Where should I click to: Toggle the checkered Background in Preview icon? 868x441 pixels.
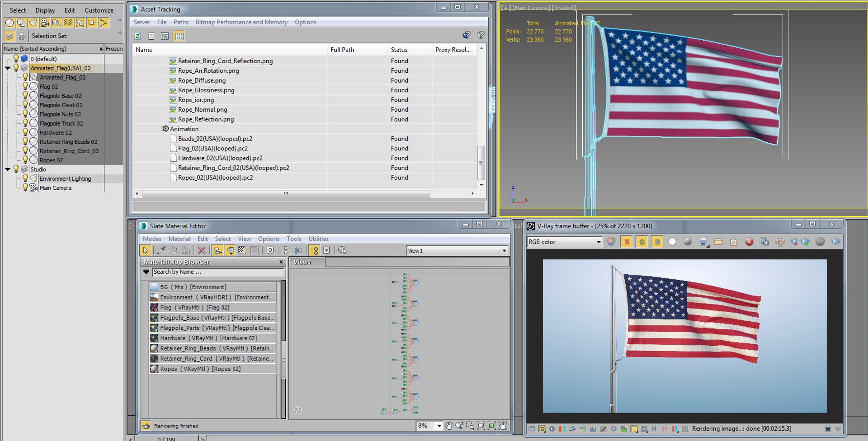[255, 250]
